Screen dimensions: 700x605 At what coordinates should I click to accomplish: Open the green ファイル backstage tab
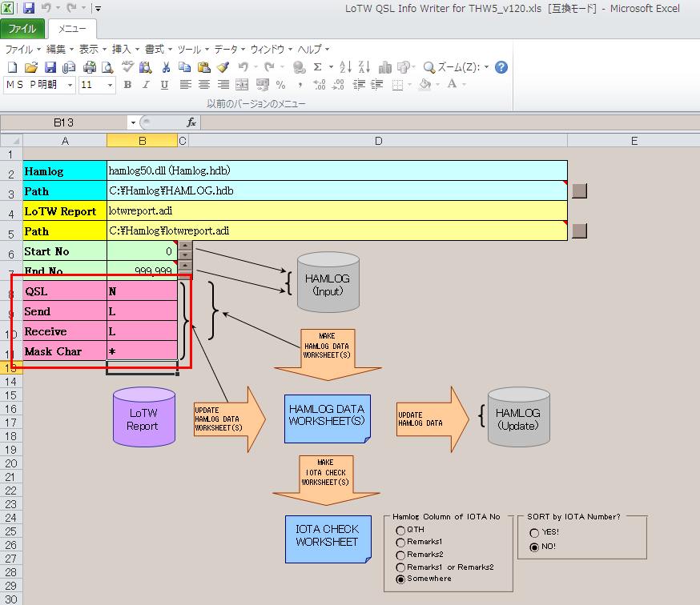coord(22,29)
